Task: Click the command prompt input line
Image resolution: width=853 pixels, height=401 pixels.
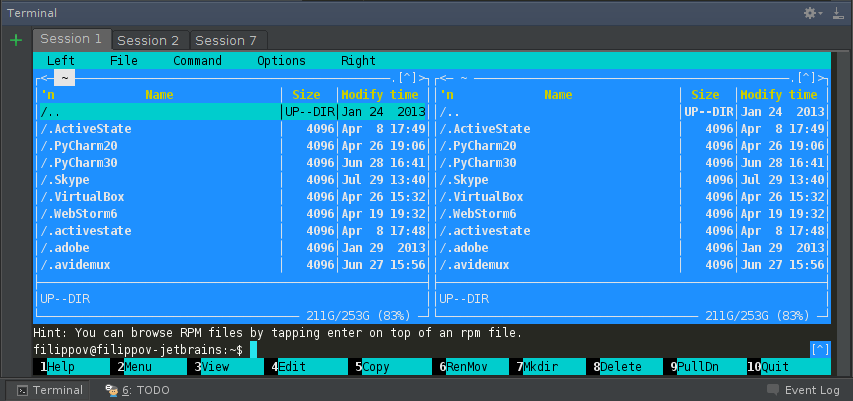Action: 422,349
